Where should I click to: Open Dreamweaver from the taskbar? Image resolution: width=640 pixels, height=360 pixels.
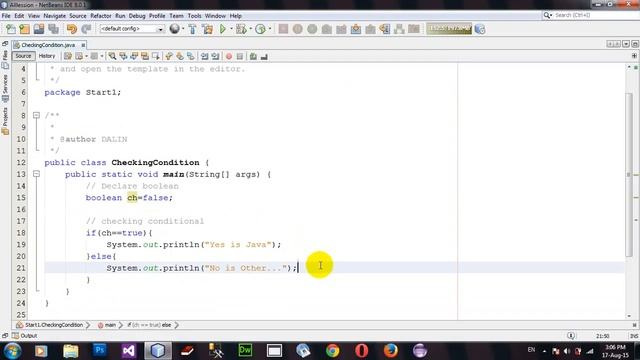point(245,350)
